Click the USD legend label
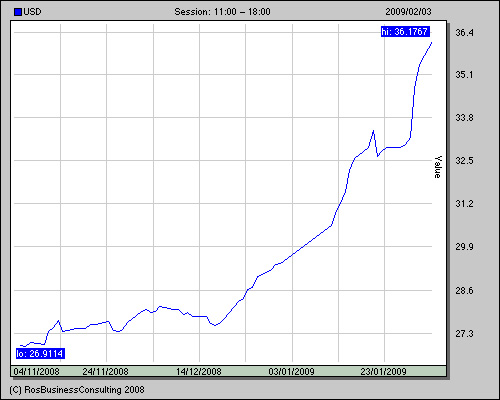The height and width of the screenshot is (400, 500). [x=32, y=12]
